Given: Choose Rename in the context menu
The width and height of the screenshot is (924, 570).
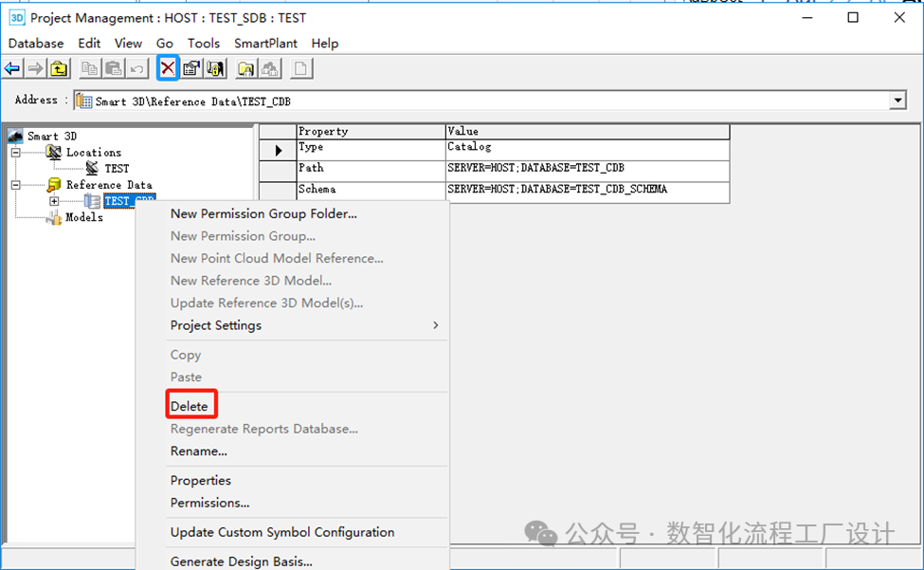Looking at the screenshot, I should point(199,451).
